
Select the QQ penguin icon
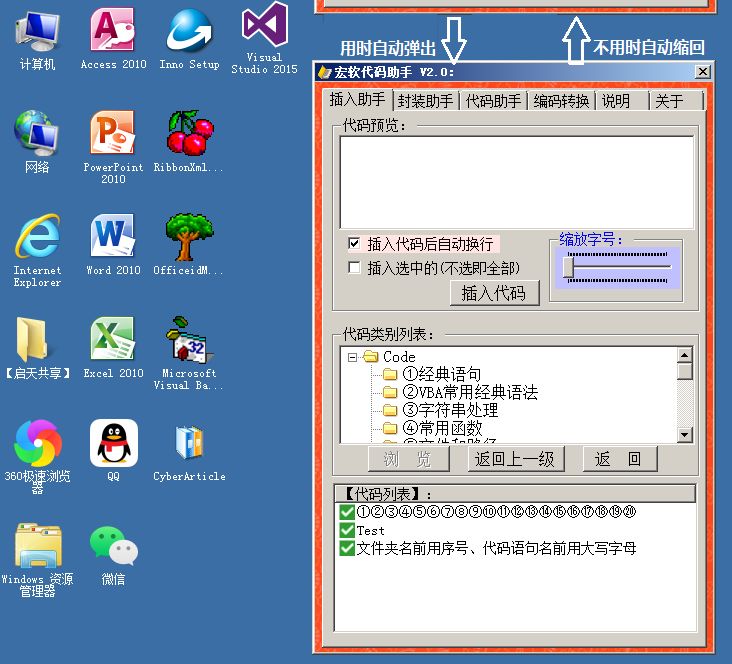coord(113,444)
